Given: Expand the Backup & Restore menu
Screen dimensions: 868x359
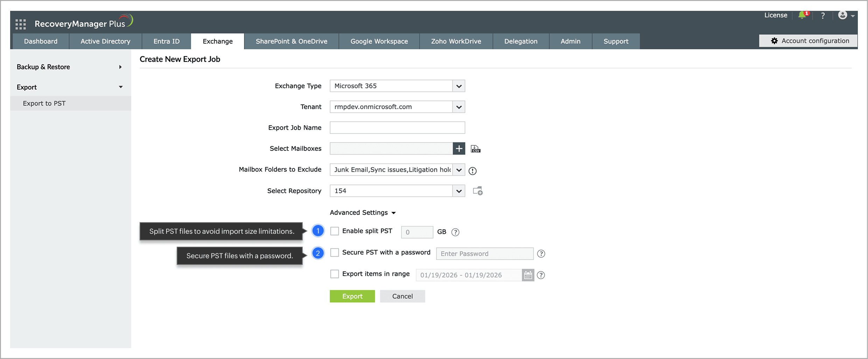Looking at the screenshot, I should tap(70, 67).
